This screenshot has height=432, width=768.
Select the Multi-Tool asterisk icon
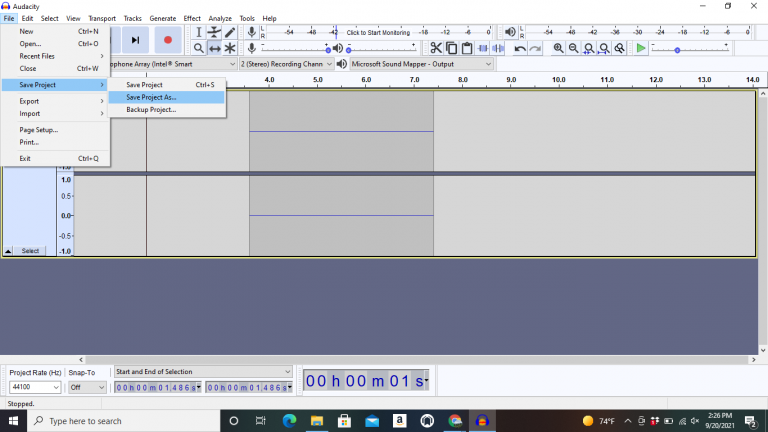point(230,48)
